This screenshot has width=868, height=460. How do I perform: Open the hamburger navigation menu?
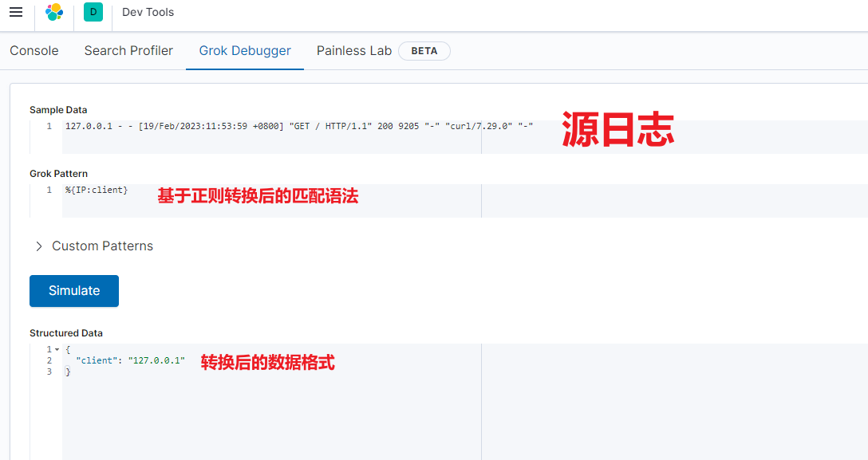(16, 12)
